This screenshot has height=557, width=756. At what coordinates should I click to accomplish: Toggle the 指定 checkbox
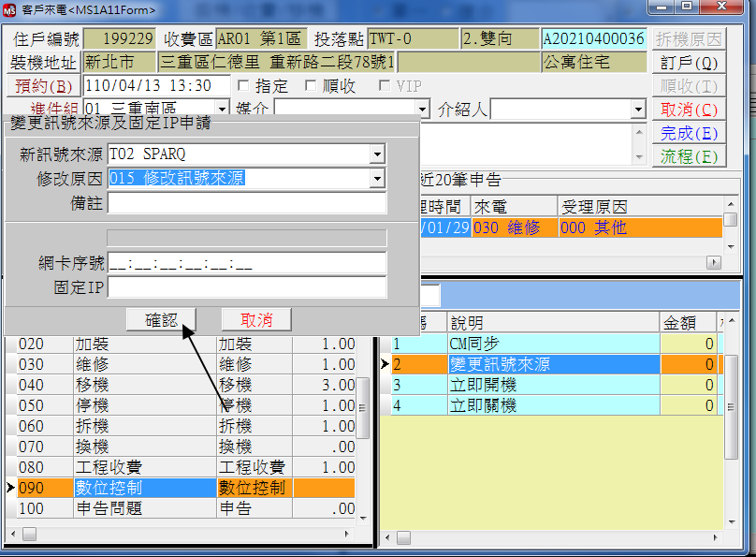click(243, 86)
